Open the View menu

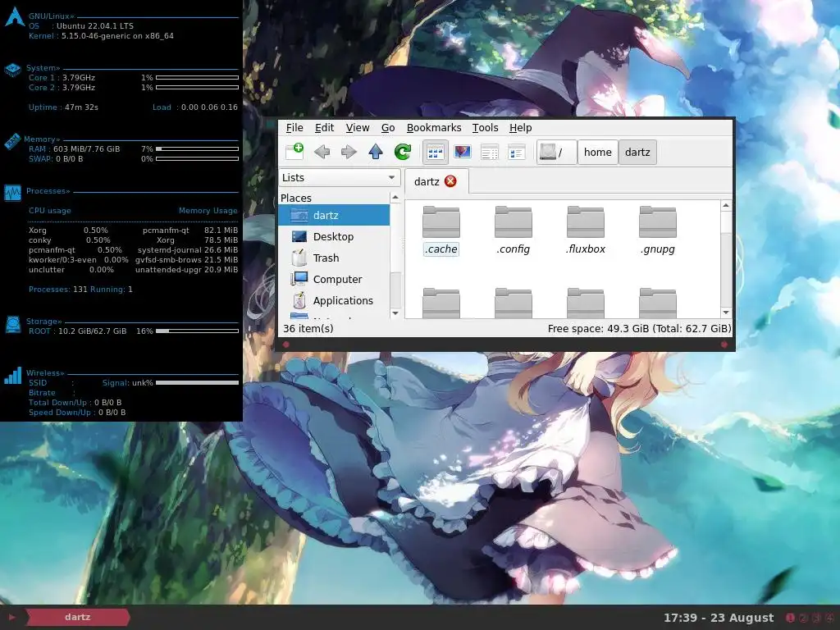pyautogui.click(x=358, y=127)
